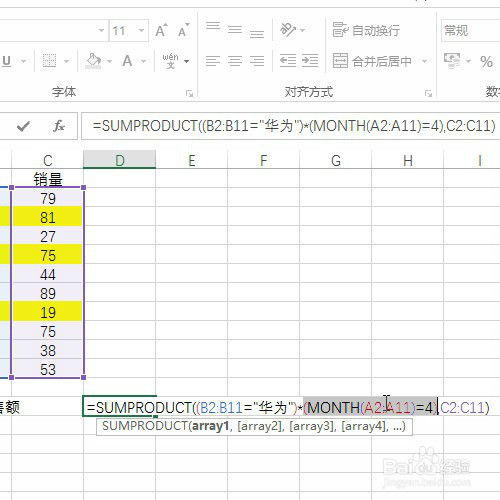Image resolution: width=500 pixels, height=500 pixels.
Task: Open underline style dropdown arrow
Action: (23, 61)
